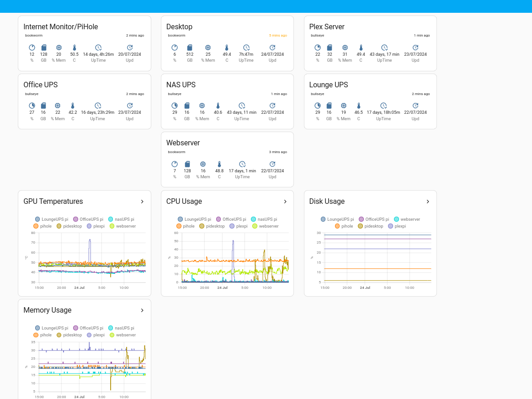Screen dimensions: 532x399
Task: Expand the GPU Temperatures chart
Action: pos(142,201)
